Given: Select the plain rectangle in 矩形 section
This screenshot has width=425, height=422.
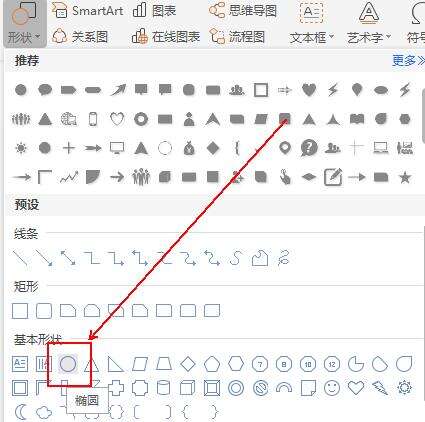Looking at the screenshot, I should tap(20, 311).
